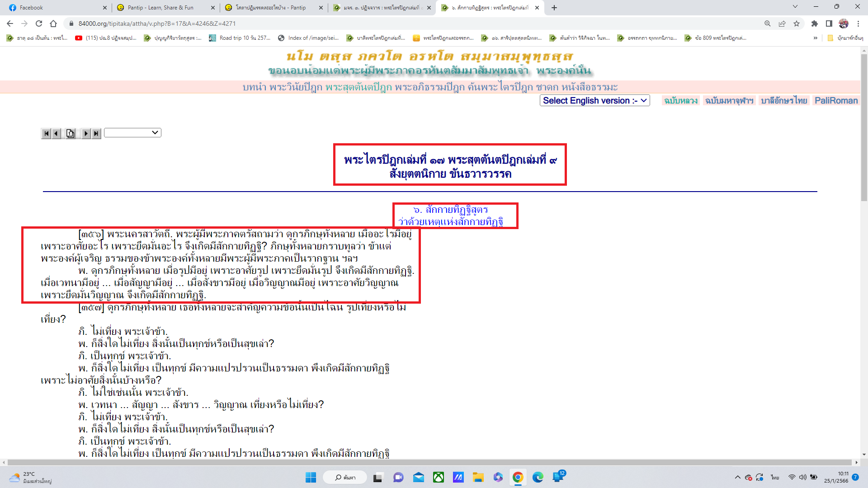Open File Explorer from taskbar
The width and height of the screenshot is (868, 488).
tap(478, 477)
